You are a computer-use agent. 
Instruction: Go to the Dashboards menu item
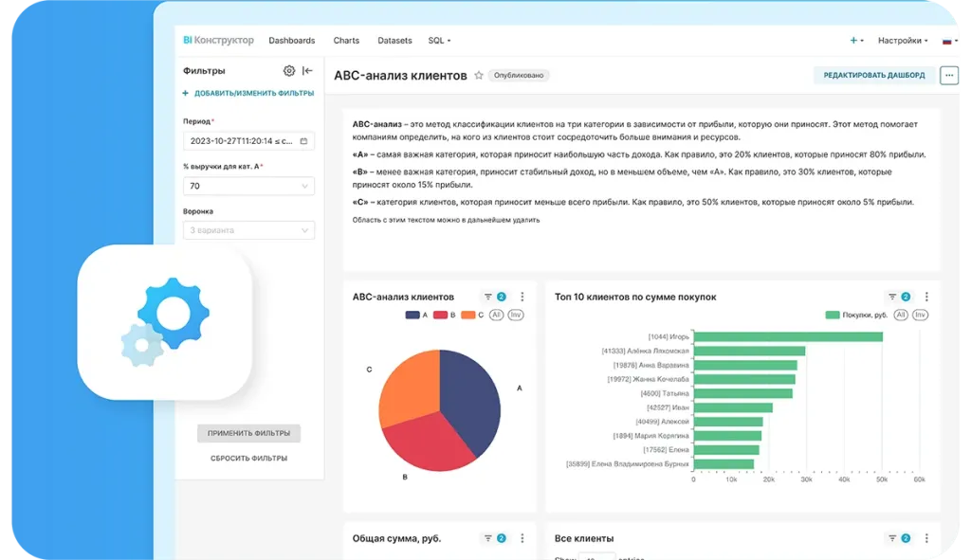click(x=291, y=41)
